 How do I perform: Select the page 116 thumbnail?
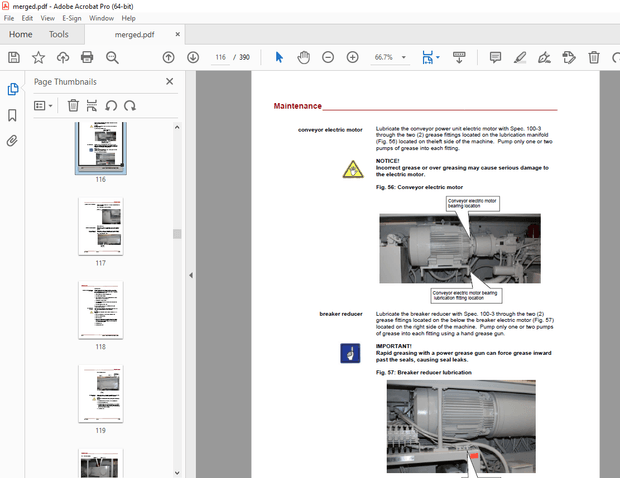click(x=101, y=147)
